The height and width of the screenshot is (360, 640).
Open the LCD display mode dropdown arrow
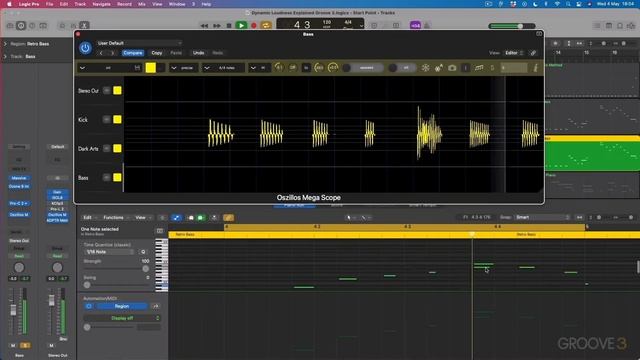pyautogui.click(x=361, y=26)
